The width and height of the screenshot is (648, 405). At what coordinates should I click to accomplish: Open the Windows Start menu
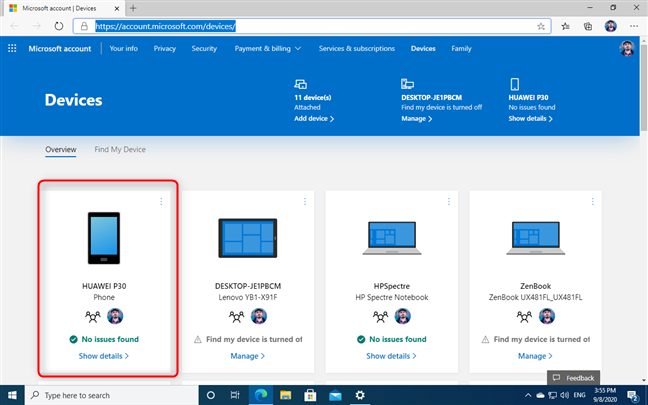click(x=12, y=395)
